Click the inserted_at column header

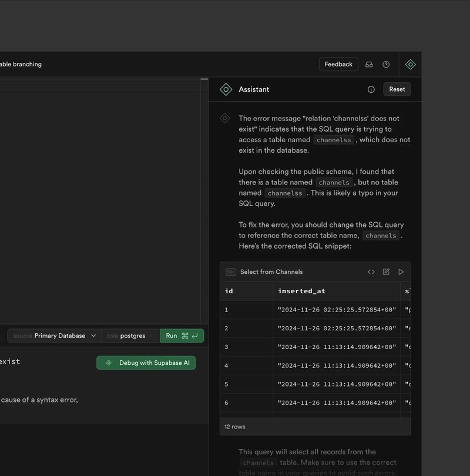[337, 291]
